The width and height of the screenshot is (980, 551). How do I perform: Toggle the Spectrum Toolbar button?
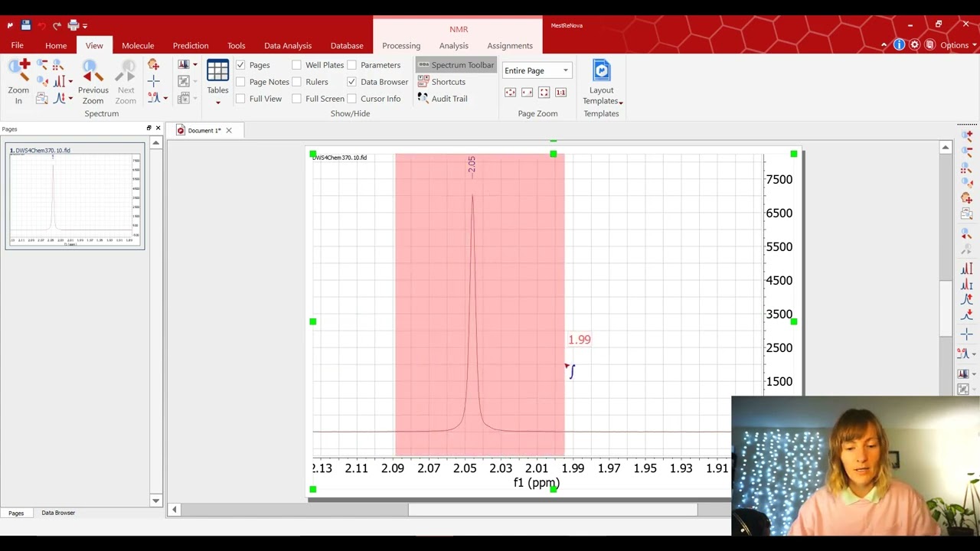point(456,65)
